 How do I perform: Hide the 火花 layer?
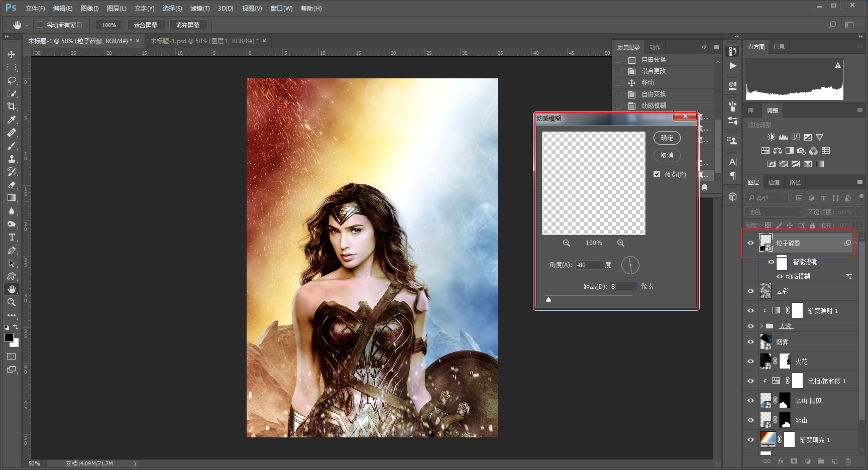[x=750, y=362]
